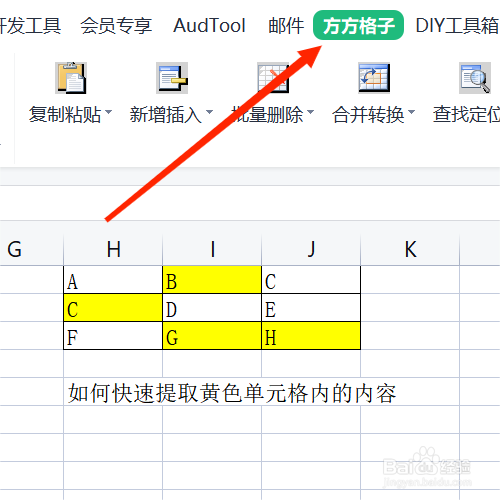Click the text 如何快速提取黄色单元格内的内容
500x500 pixels.
[x=232, y=393]
